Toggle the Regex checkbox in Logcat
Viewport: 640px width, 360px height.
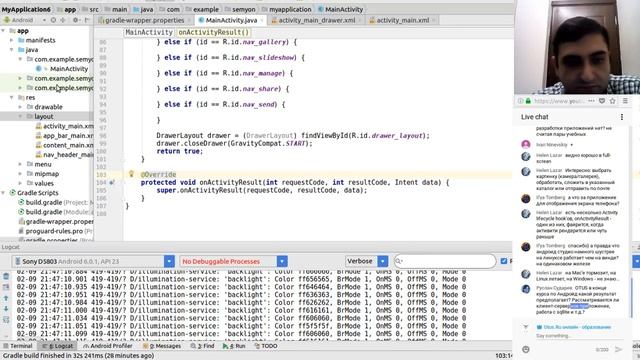504,261
